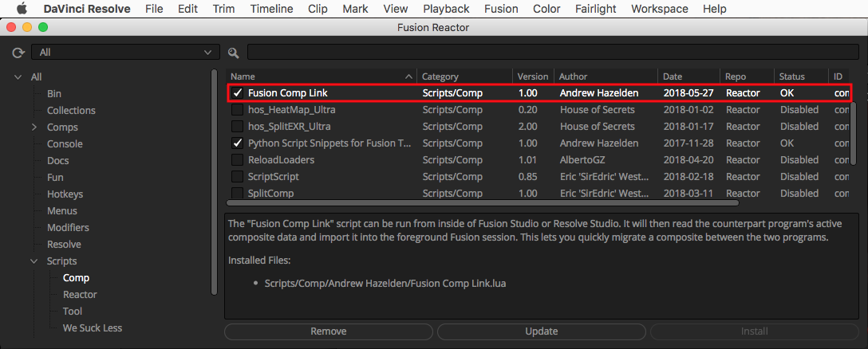Open the Timeline menu
This screenshot has height=349, width=868.
271,9
